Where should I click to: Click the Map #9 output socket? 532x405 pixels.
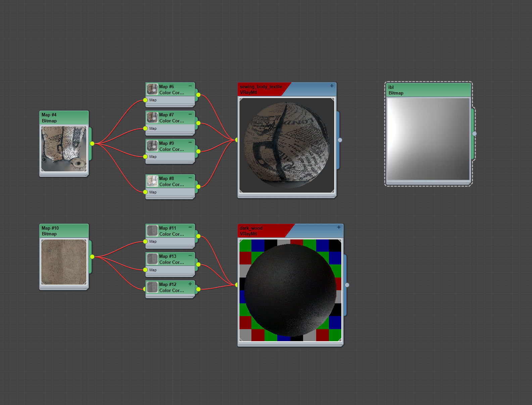click(x=198, y=152)
